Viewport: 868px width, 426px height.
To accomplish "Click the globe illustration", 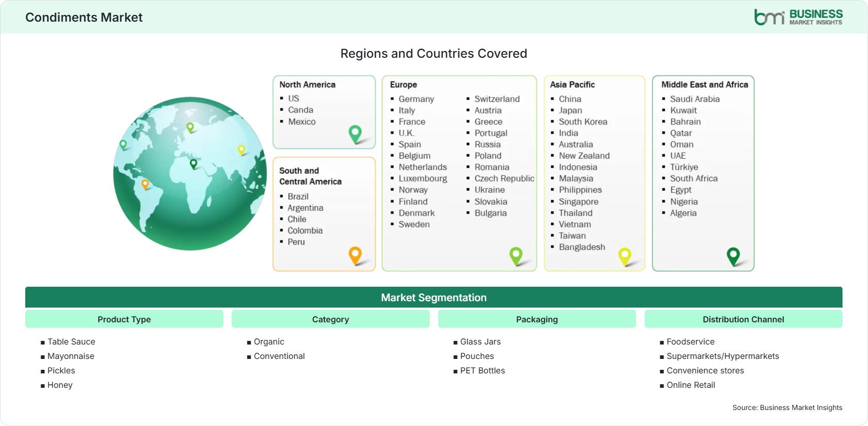I will tap(190, 174).
